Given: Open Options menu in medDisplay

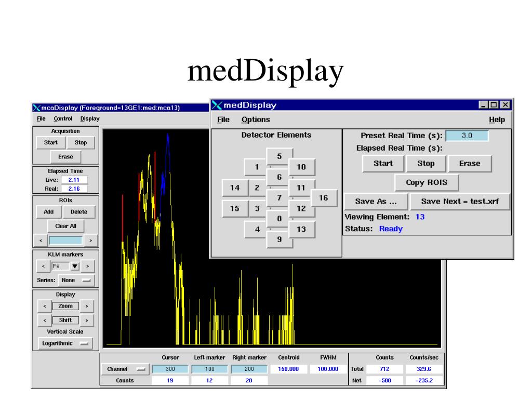Looking at the screenshot, I should click(x=256, y=120).
